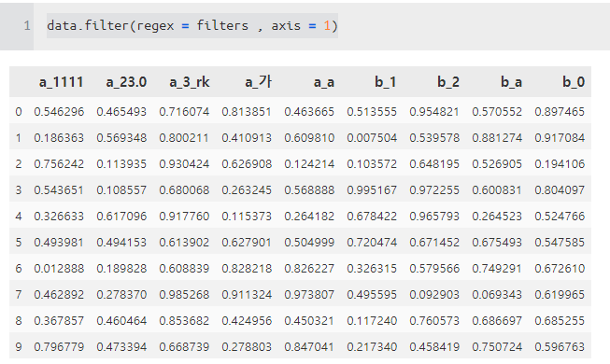Click the column header a_3_rk
This screenshot has width=610, height=364.
tap(190, 82)
